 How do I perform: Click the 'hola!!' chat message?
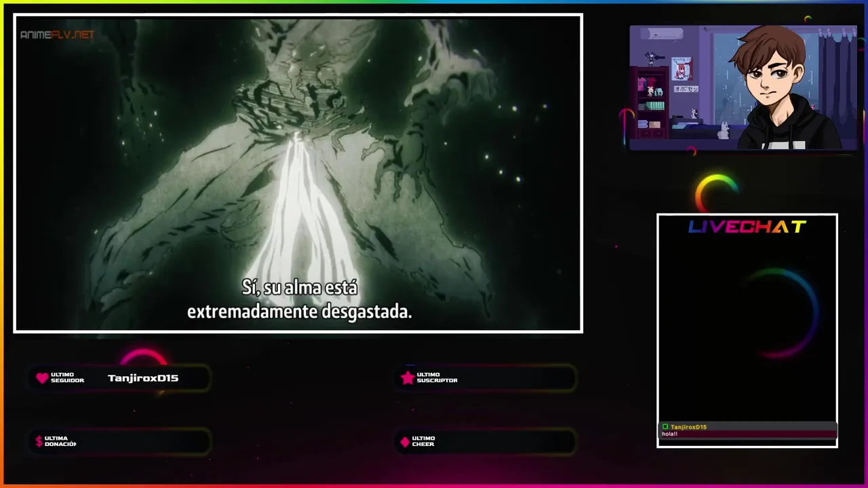669,434
